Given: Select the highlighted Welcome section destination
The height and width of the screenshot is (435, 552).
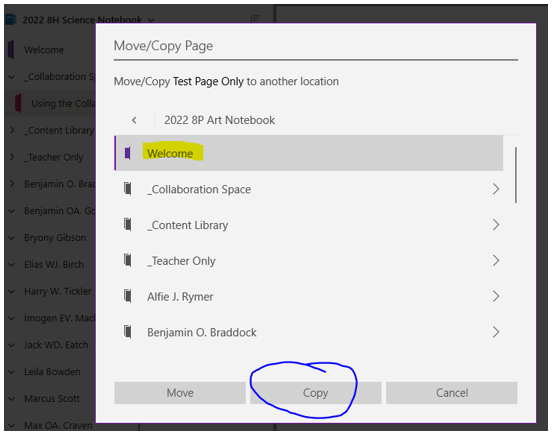Looking at the screenshot, I should click(309, 153).
